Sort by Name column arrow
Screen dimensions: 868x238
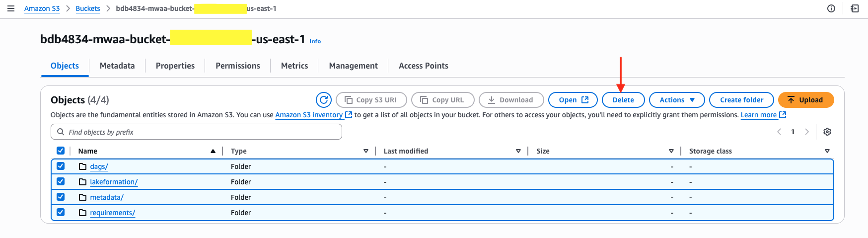pos(213,151)
